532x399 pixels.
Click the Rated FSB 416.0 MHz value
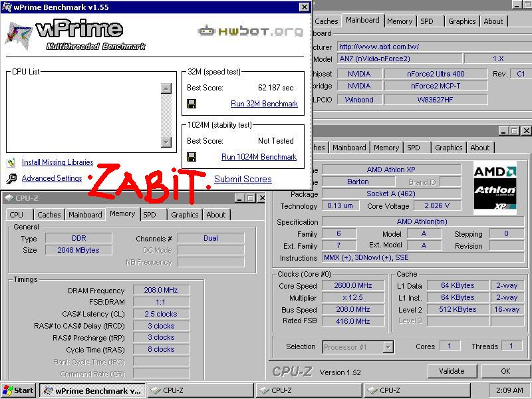353,321
